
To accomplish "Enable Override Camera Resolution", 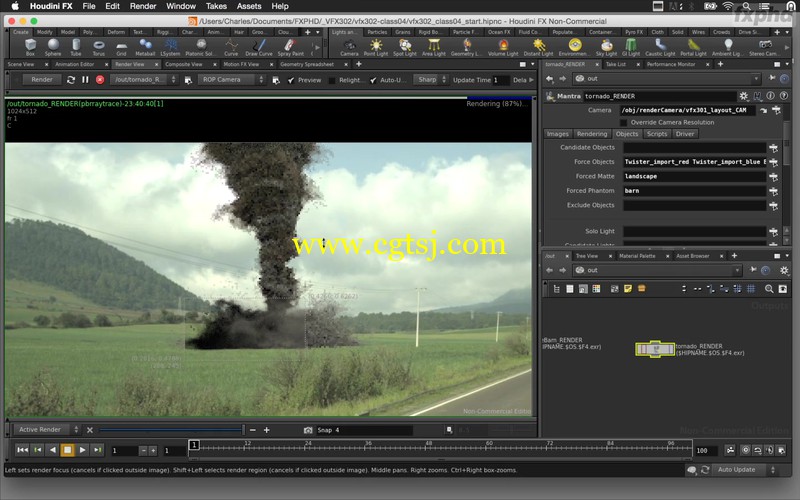I will point(623,122).
